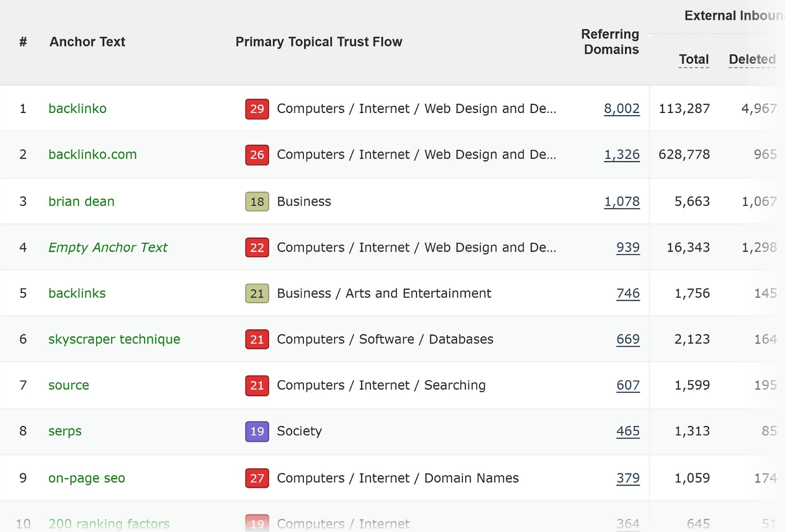This screenshot has height=532, width=785.
Task: Click the total value 113,287
Action: [684, 108]
